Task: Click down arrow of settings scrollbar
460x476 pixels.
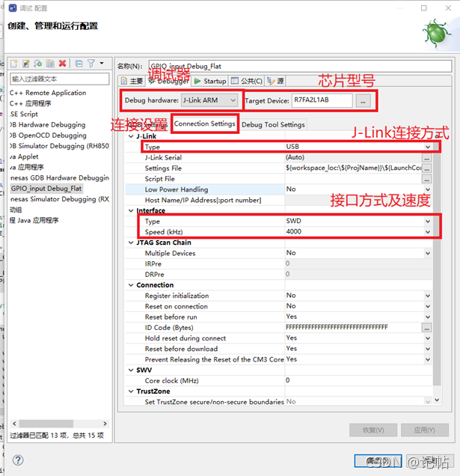Action: [437, 400]
